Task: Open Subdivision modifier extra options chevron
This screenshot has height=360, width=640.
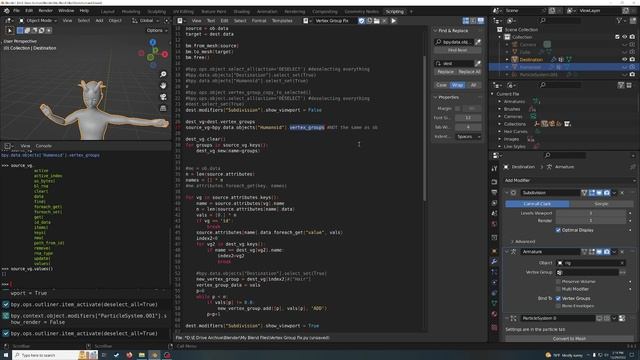Action: (615, 193)
